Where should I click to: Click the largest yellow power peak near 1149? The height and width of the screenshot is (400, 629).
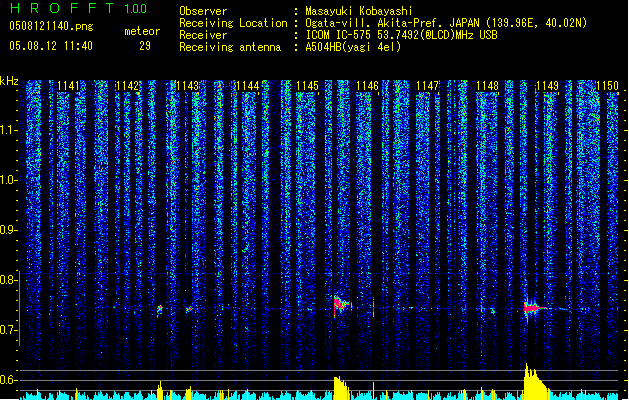click(536, 381)
